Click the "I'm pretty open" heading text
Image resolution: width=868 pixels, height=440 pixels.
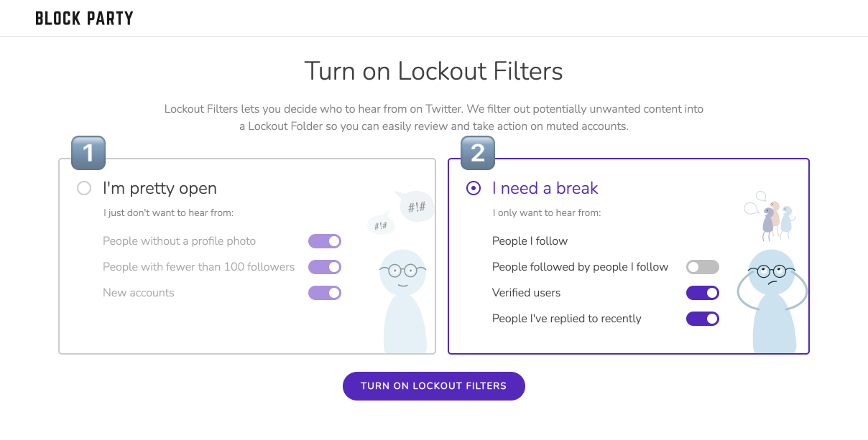(160, 189)
